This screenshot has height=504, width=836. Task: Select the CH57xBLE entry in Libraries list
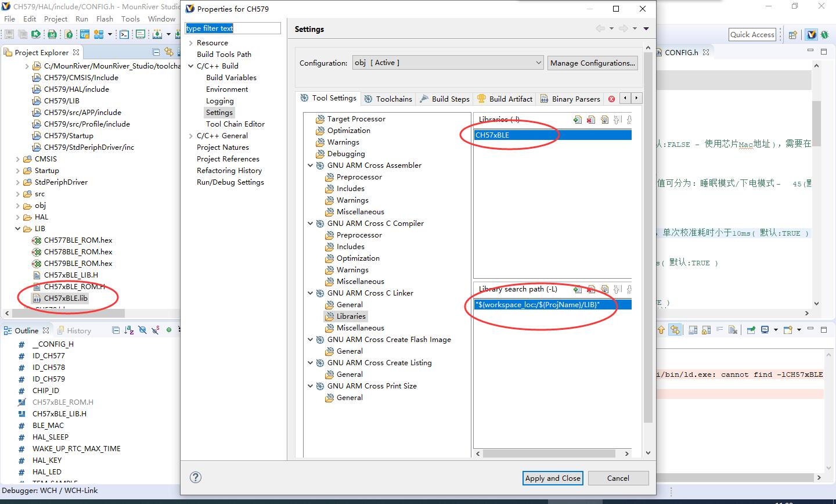pos(553,135)
